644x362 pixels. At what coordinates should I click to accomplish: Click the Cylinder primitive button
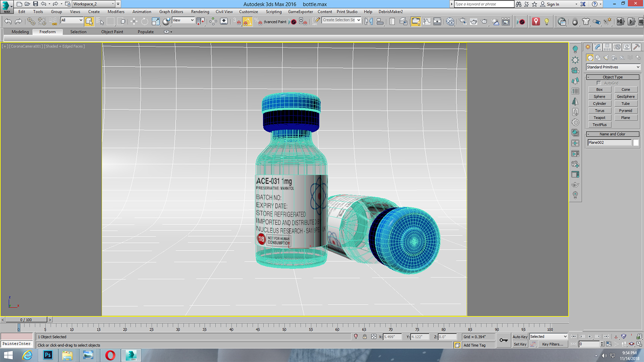599,103
